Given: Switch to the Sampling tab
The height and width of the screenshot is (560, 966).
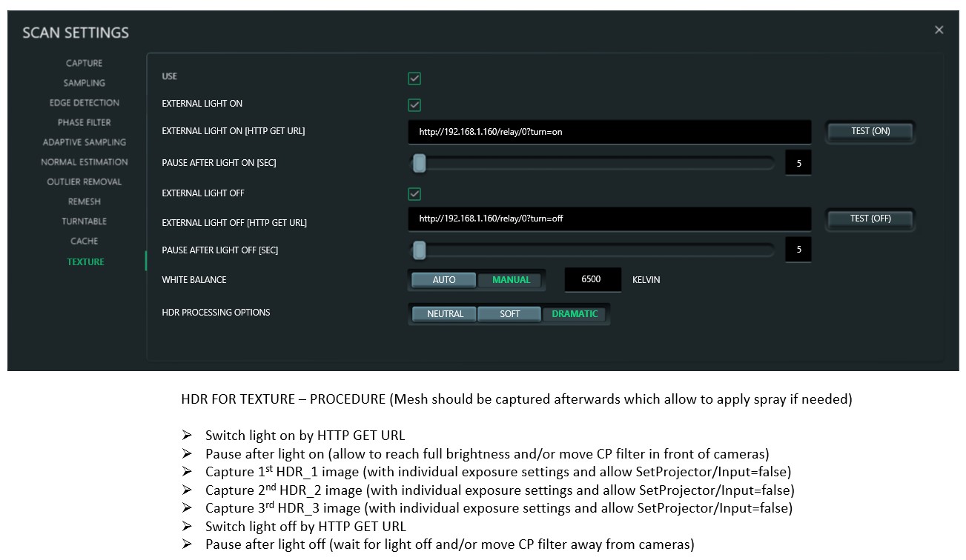Looking at the screenshot, I should [x=84, y=83].
